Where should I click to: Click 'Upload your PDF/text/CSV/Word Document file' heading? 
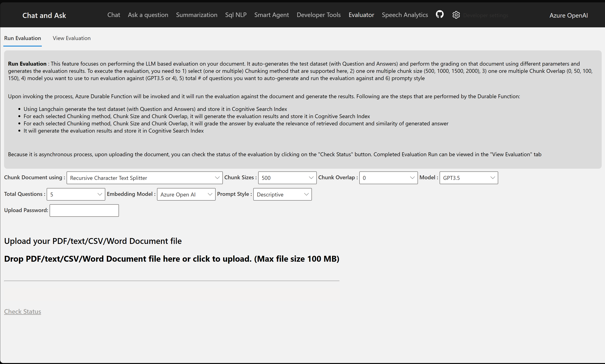[93, 241]
